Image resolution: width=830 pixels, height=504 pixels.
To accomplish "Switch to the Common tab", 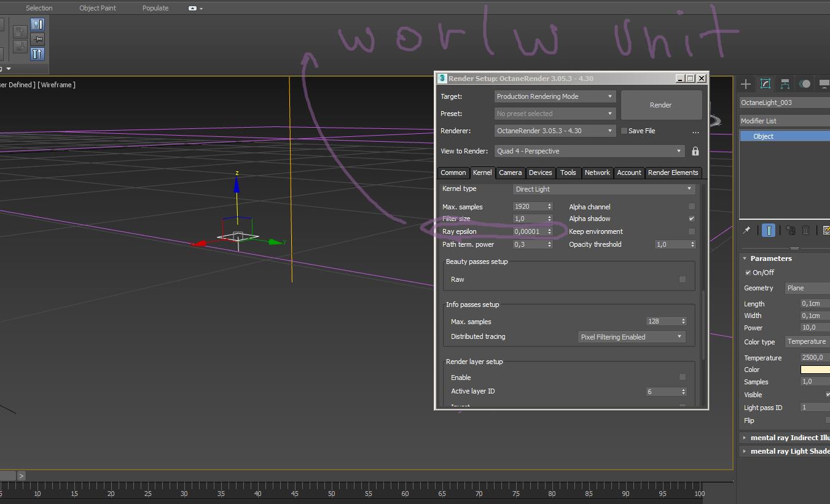I will pyautogui.click(x=453, y=173).
